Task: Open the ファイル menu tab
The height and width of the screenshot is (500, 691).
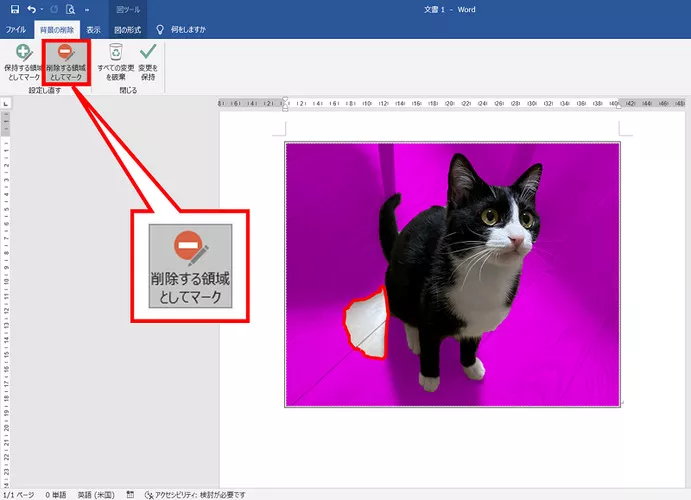Action: coord(16,30)
